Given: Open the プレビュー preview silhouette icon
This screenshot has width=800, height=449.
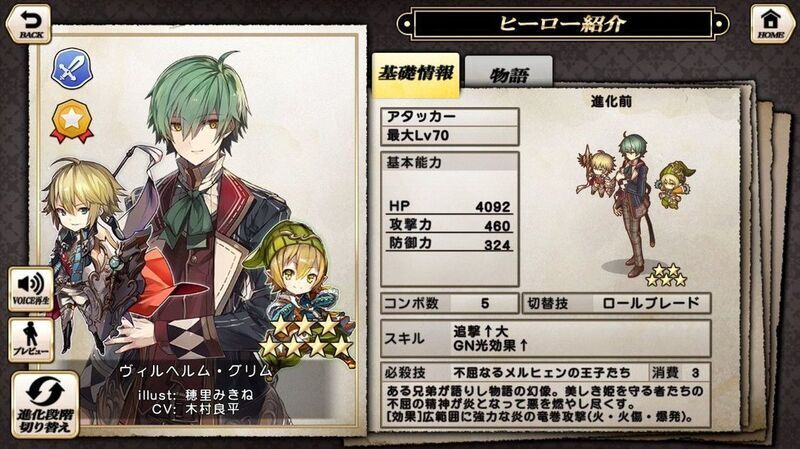Looking at the screenshot, I should [31, 339].
